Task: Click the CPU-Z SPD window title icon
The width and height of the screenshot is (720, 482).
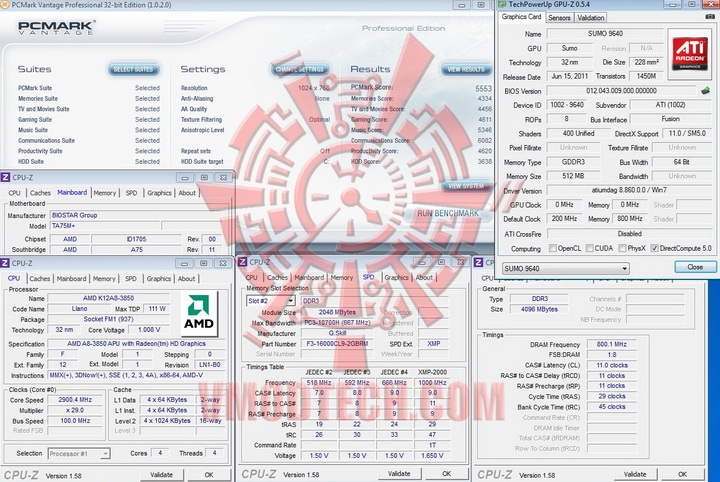Action: (243, 262)
